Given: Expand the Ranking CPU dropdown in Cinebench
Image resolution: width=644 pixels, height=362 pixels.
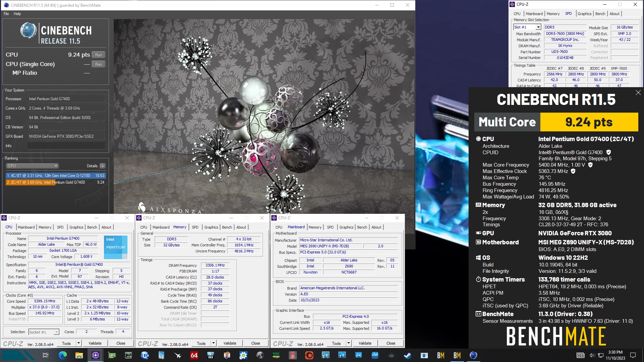Looking at the screenshot, I should 32,166.
